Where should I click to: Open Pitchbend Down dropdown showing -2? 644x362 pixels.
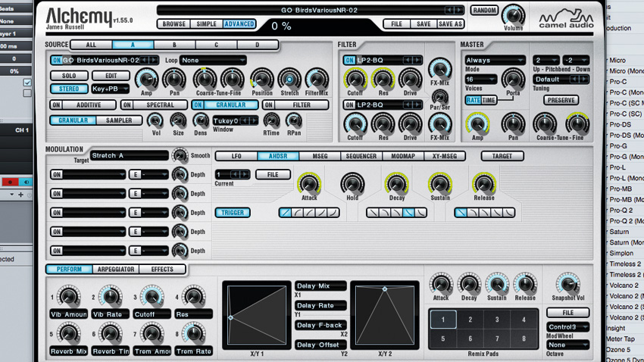coord(575,61)
